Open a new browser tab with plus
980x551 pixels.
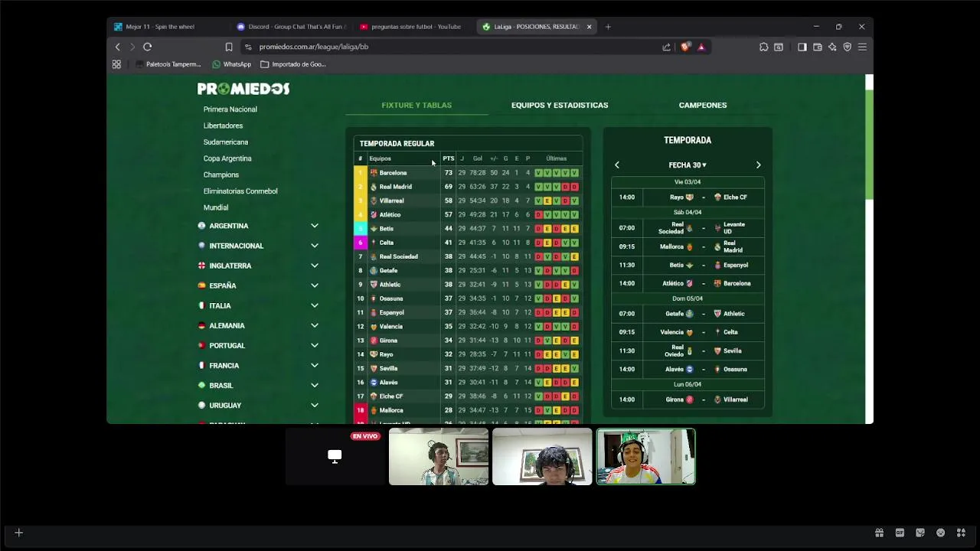(x=608, y=27)
